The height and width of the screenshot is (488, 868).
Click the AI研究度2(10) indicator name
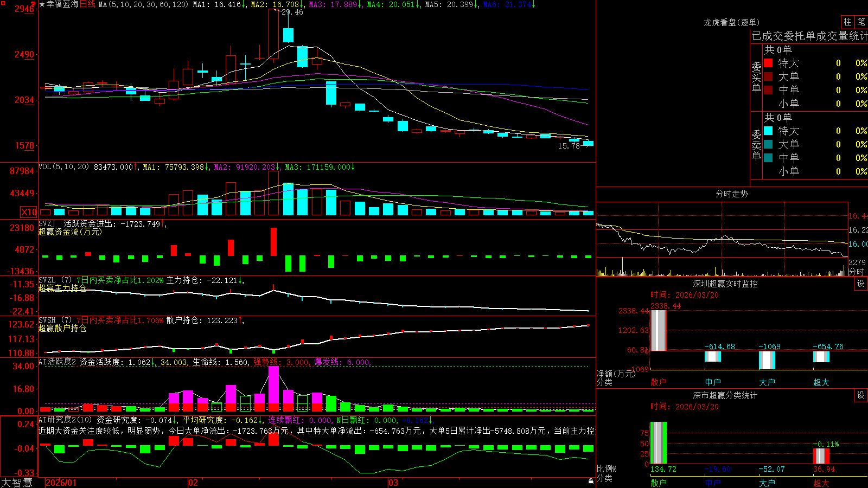tap(65, 420)
